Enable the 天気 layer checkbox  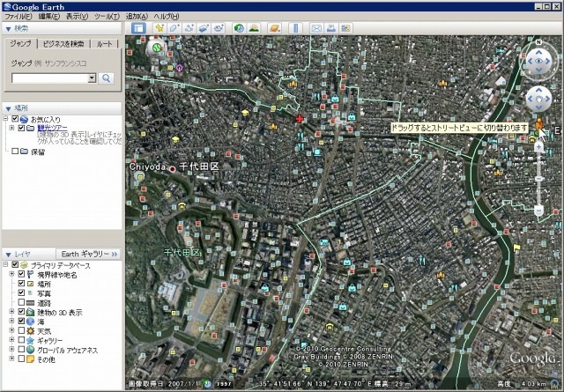tap(21, 330)
